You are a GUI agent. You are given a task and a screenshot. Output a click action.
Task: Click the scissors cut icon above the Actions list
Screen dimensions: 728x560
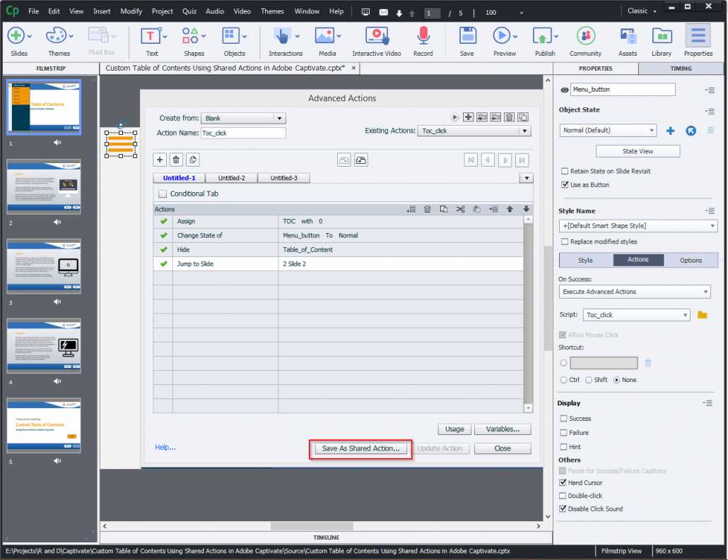[x=460, y=209]
